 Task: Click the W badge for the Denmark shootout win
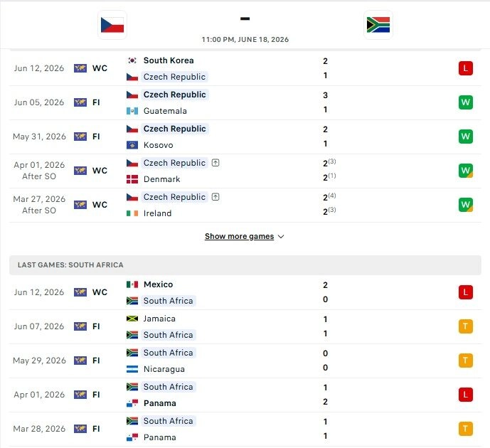(465, 171)
